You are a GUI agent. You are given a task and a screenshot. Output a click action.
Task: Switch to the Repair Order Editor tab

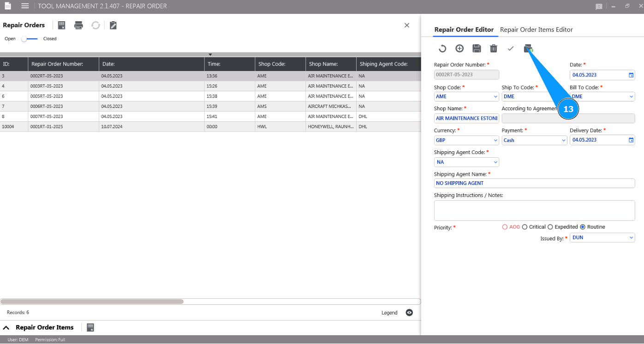coord(464,30)
